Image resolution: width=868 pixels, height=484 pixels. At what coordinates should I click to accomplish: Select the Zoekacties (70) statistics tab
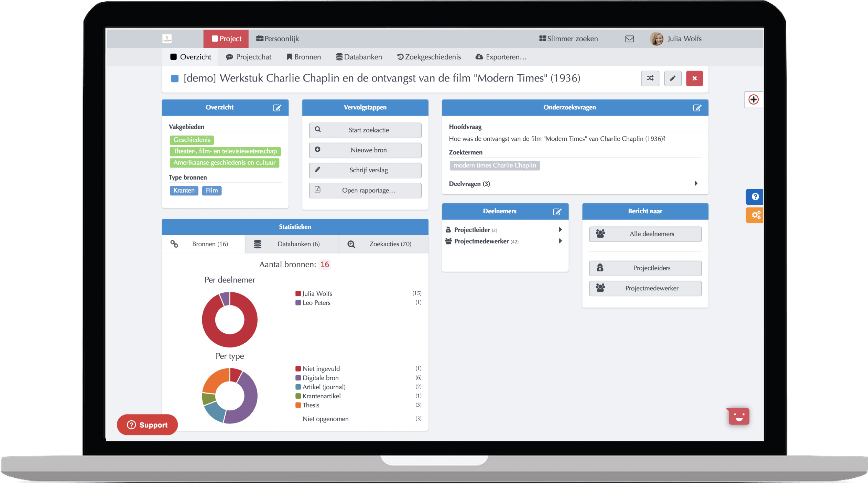[x=384, y=244]
